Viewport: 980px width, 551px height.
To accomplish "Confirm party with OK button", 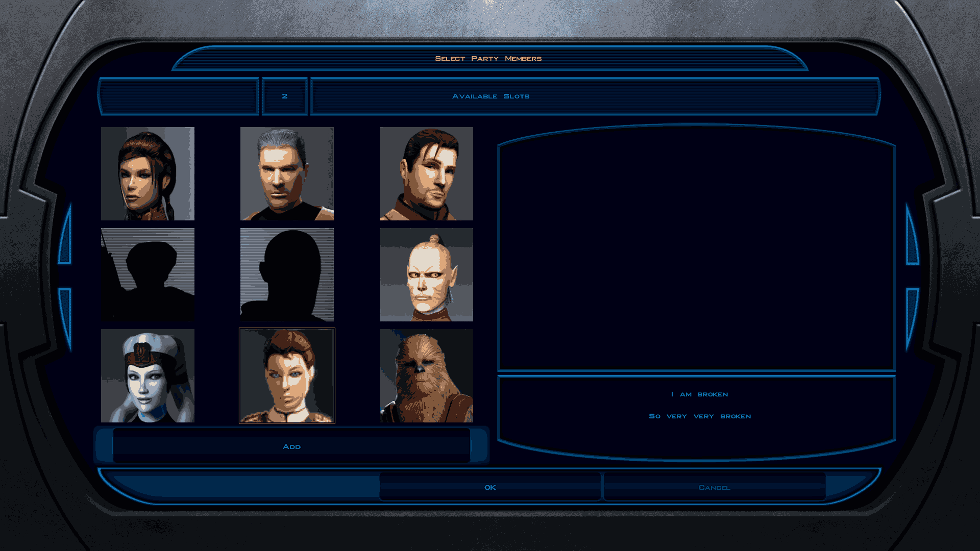I will click(490, 487).
